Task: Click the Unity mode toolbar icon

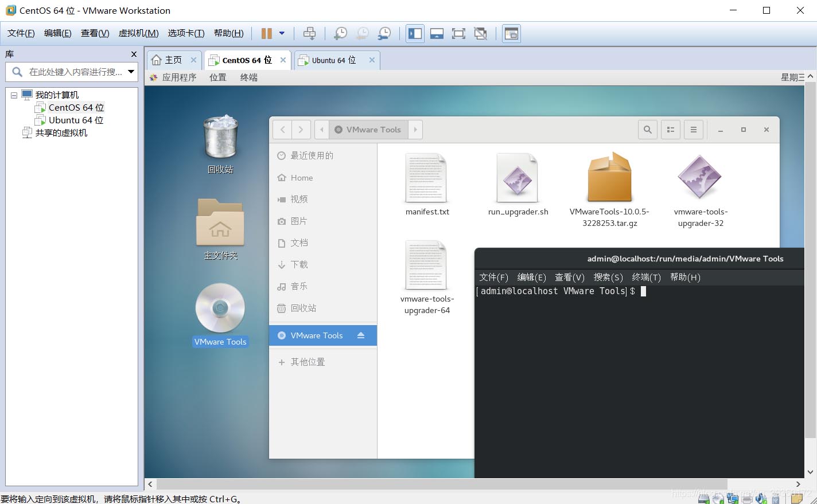Action: (x=481, y=33)
